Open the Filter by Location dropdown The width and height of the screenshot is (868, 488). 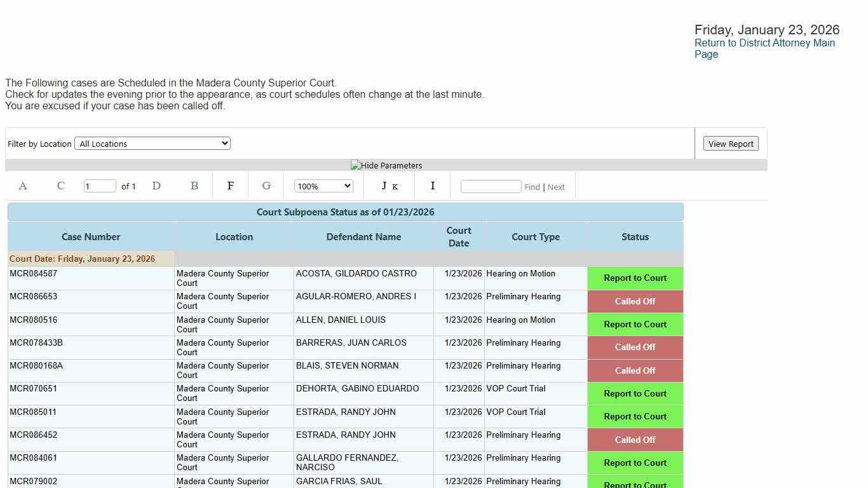(153, 144)
